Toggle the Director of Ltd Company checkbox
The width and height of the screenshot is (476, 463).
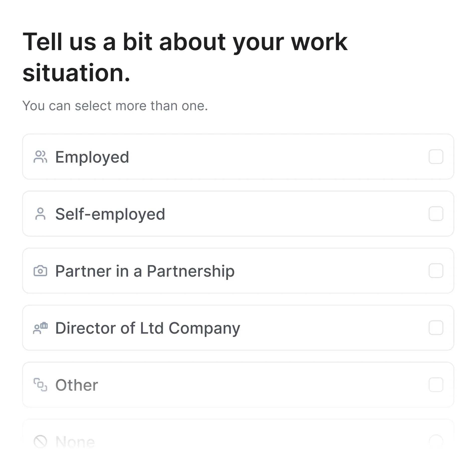[x=436, y=328]
